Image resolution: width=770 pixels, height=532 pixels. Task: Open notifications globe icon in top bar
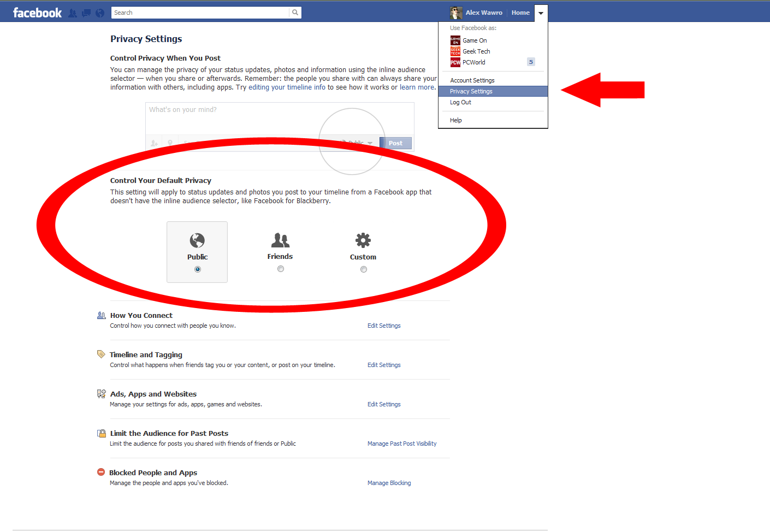(x=100, y=13)
